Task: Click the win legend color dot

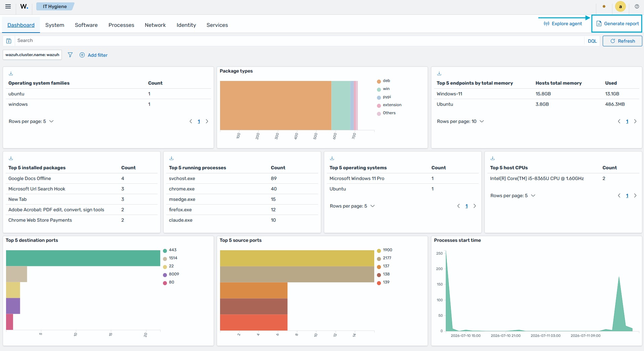Action: [379, 89]
